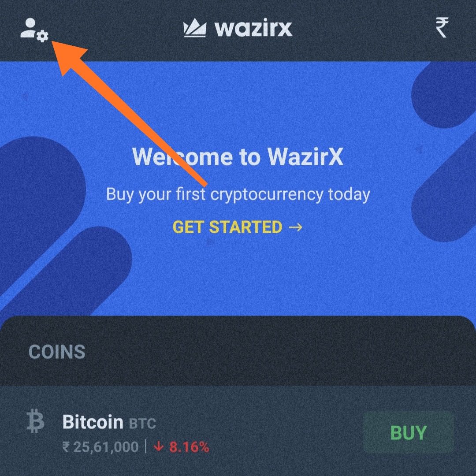476x476 pixels.
Task: Open the profile settings icon
Action: pyautogui.click(x=34, y=30)
